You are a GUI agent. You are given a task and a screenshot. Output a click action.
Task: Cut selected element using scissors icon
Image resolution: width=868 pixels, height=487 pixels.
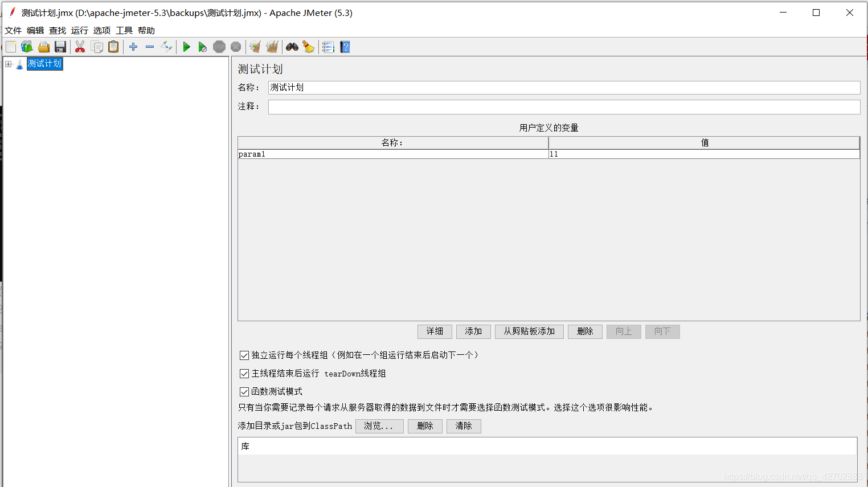tap(80, 47)
